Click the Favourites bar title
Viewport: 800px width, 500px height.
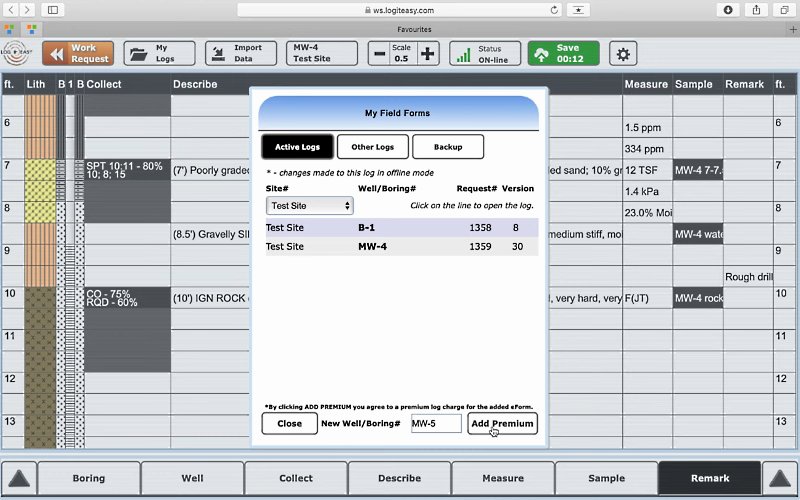(x=414, y=30)
